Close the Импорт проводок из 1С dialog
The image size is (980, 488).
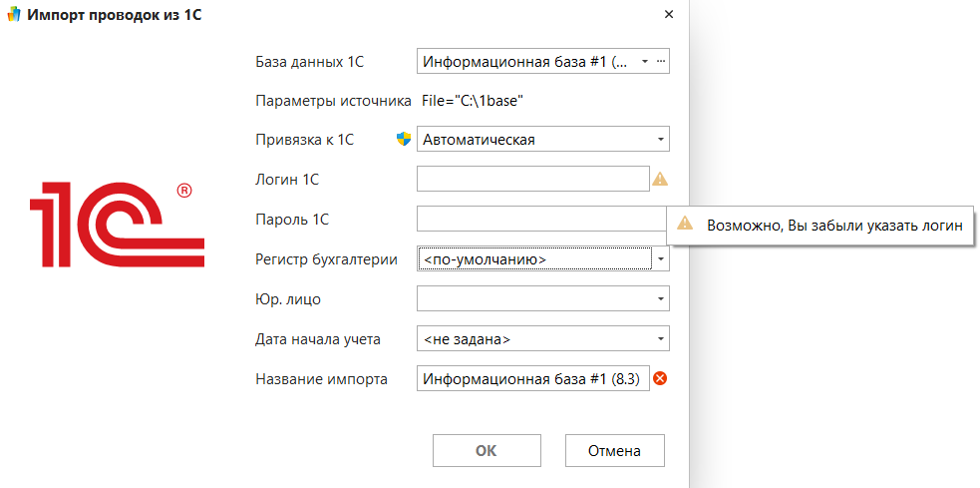click(x=669, y=15)
